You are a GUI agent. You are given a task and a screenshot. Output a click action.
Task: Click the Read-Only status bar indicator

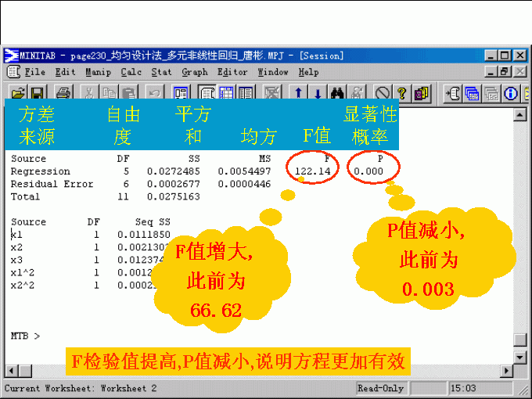[x=381, y=388]
